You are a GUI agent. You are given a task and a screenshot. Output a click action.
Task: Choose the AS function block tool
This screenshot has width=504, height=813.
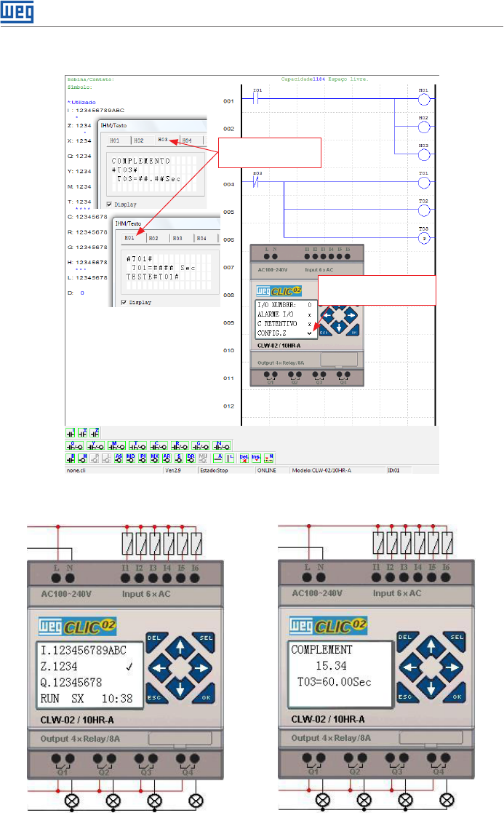pos(119,459)
